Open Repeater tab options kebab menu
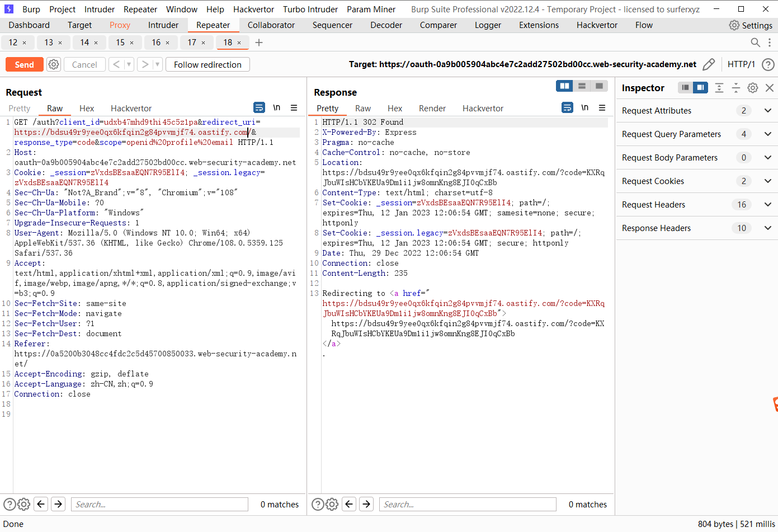This screenshot has width=778, height=532. coord(770,43)
